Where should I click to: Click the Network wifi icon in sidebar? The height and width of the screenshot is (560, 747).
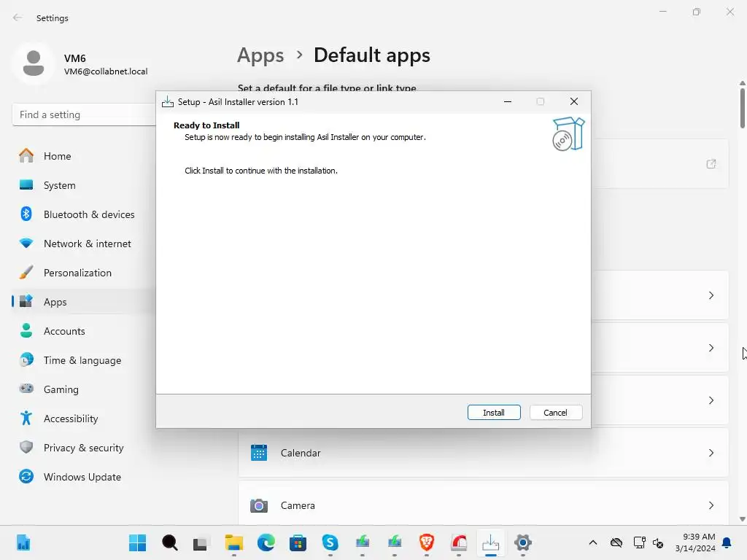point(26,243)
